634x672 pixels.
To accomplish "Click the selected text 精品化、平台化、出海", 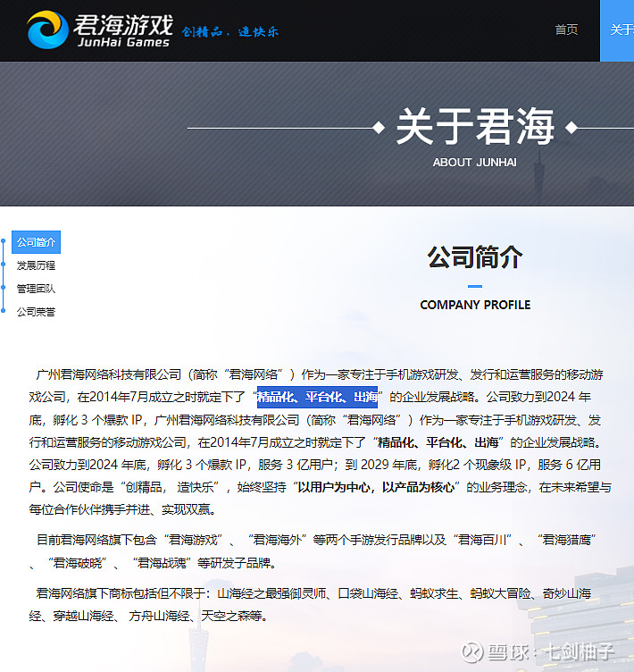I will click(x=317, y=397).
